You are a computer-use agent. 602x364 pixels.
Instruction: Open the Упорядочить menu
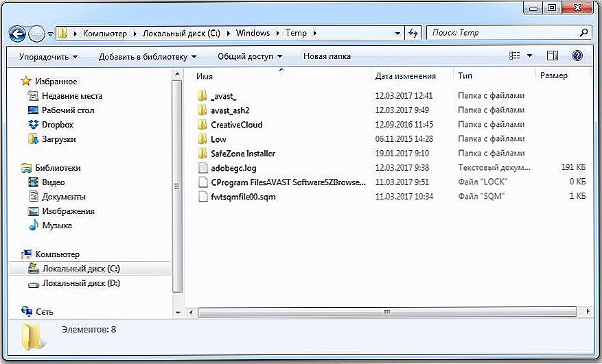(x=48, y=56)
